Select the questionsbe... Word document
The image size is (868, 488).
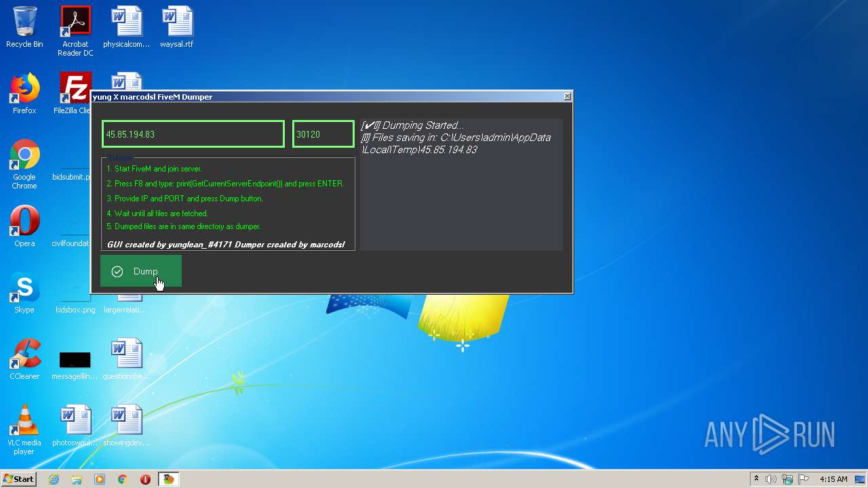[126, 359]
